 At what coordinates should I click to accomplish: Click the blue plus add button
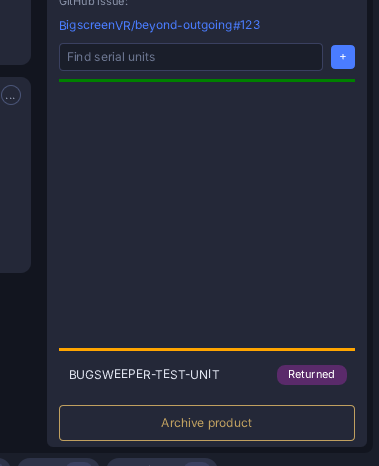click(343, 57)
